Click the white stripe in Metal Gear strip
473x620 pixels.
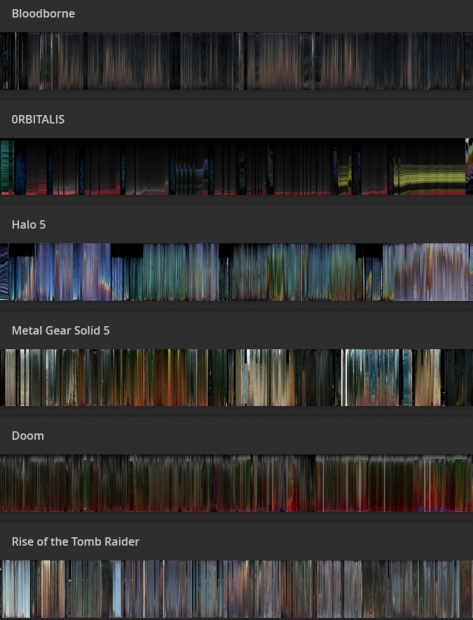pos(343,378)
